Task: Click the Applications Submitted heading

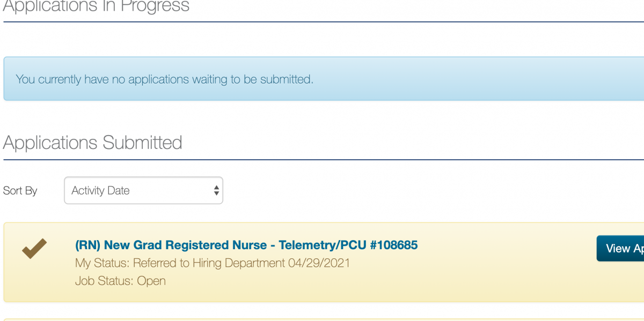Action: 93,143
